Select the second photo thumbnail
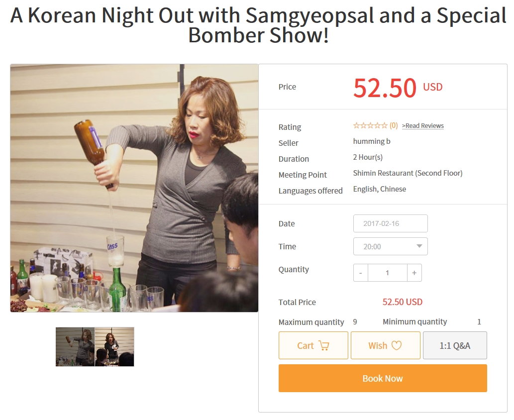 (x=114, y=347)
